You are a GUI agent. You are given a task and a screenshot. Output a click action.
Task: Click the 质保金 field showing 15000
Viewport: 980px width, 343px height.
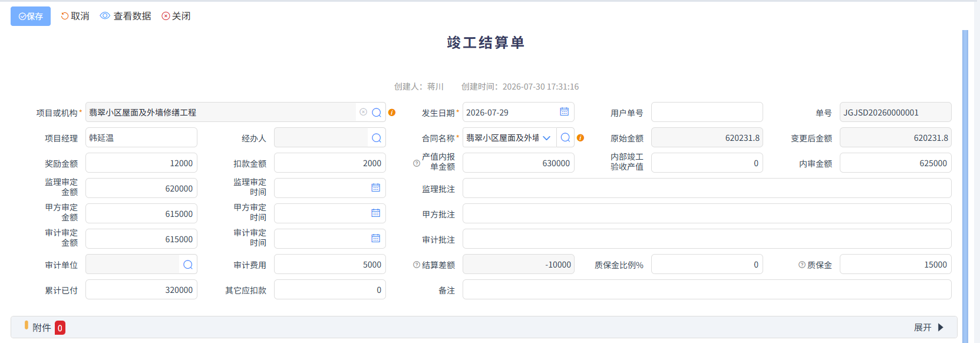tap(896, 264)
